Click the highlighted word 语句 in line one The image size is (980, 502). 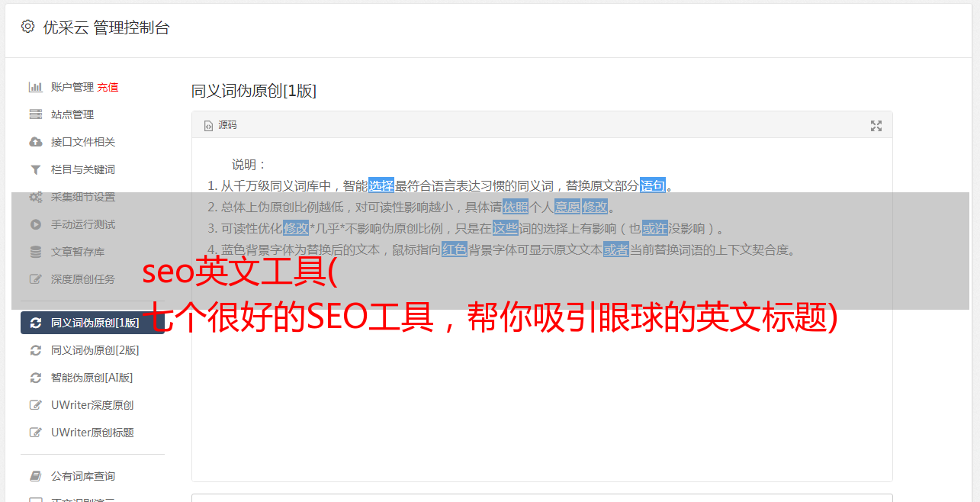click(x=653, y=185)
